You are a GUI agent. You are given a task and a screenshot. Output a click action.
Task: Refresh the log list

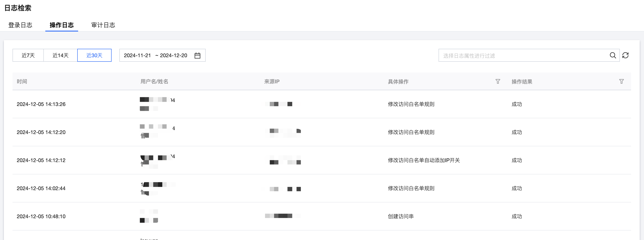point(625,55)
